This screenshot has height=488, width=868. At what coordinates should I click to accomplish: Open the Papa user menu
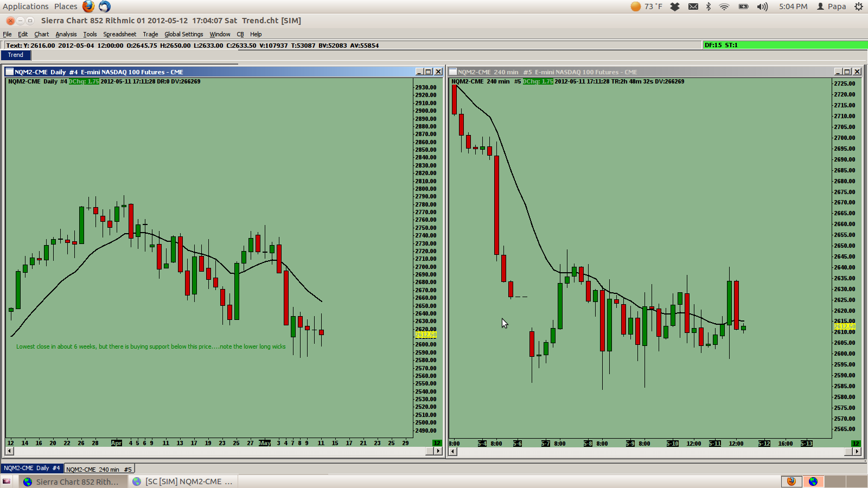[x=832, y=7]
